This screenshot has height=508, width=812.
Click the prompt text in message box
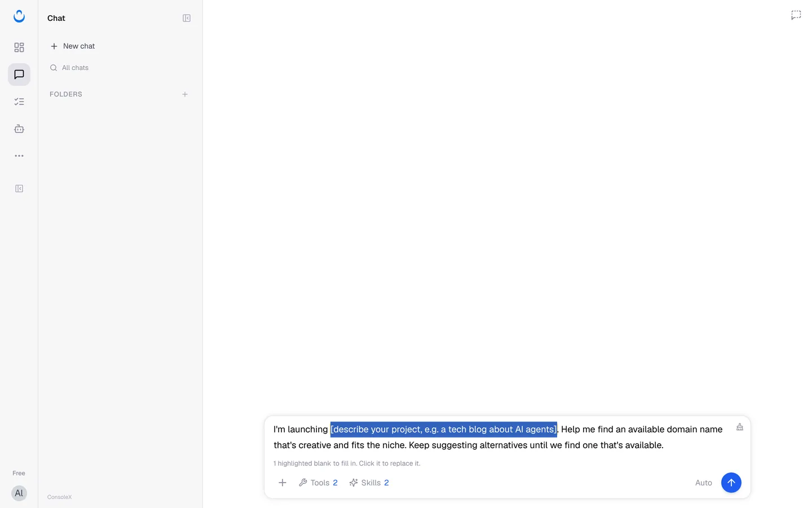click(x=498, y=437)
